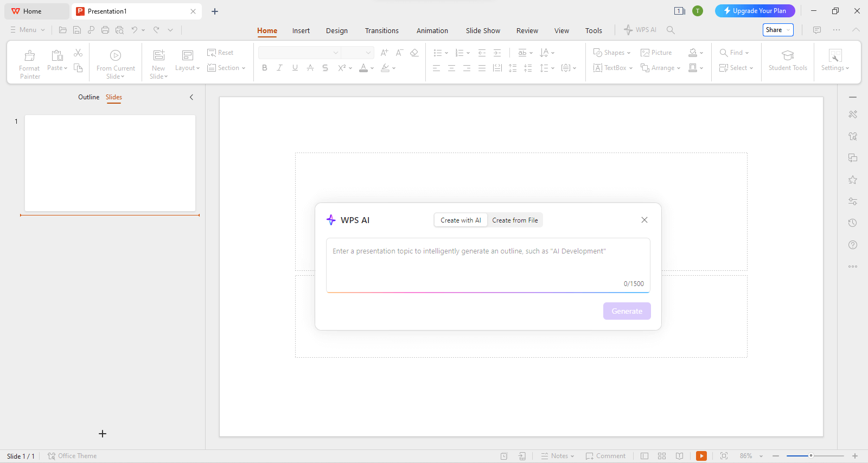Align text left

436,68
